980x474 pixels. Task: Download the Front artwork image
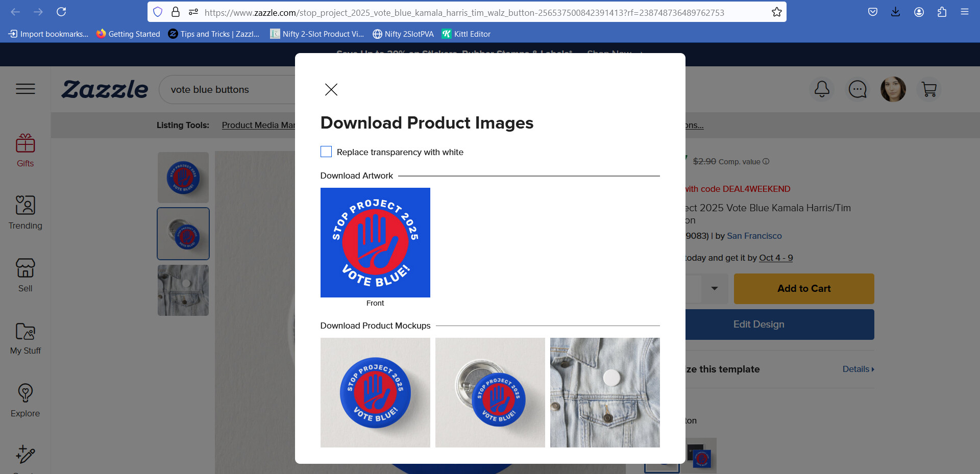375,242
